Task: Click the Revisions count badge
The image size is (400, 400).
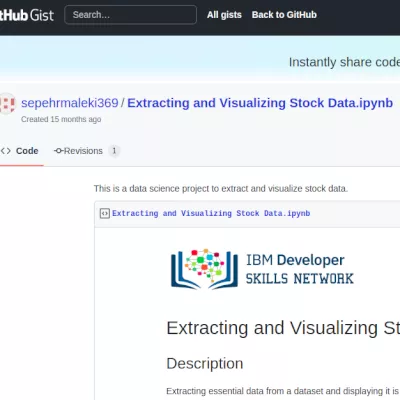Action: [x=114, y=151]
